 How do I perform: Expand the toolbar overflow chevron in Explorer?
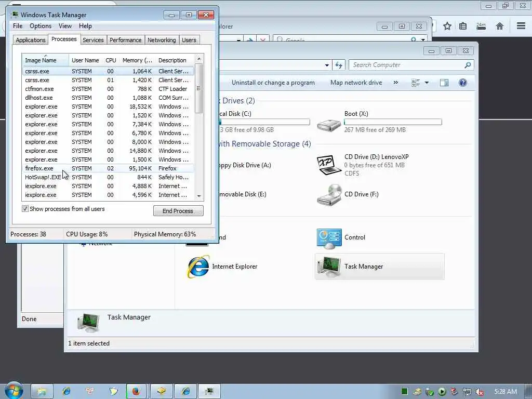point(395,83)
